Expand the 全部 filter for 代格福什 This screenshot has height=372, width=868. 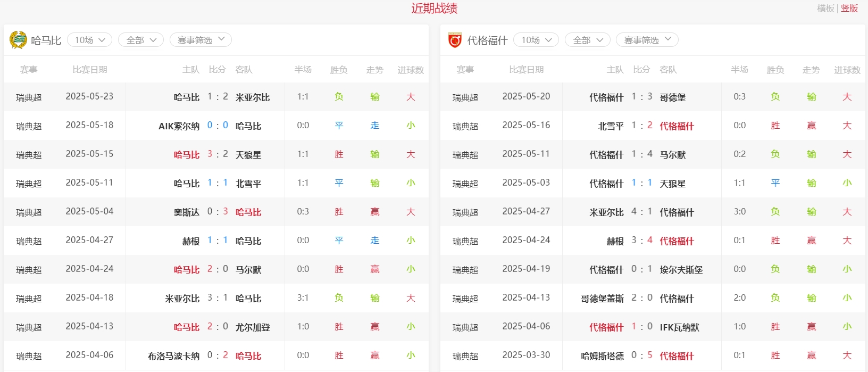tap(587, 40)
